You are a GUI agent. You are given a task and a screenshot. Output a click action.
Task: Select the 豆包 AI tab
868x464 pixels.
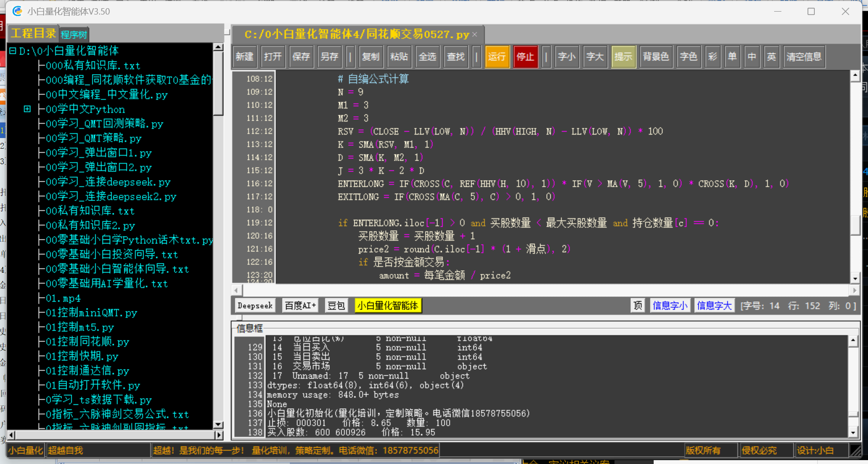(x=336, y=306)
